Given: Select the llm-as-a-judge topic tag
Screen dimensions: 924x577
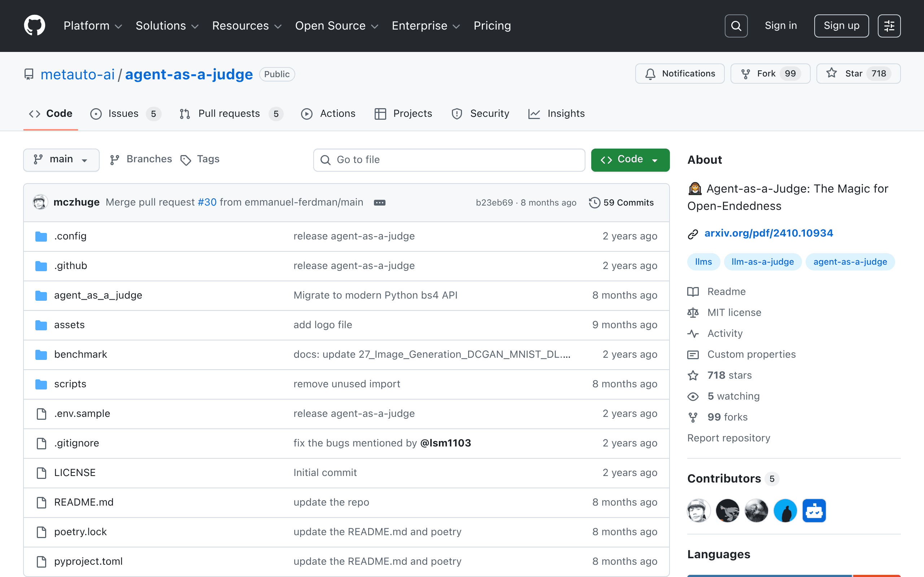Looking at the screenshot, I should pyautogui.click(x=763, y=262).
